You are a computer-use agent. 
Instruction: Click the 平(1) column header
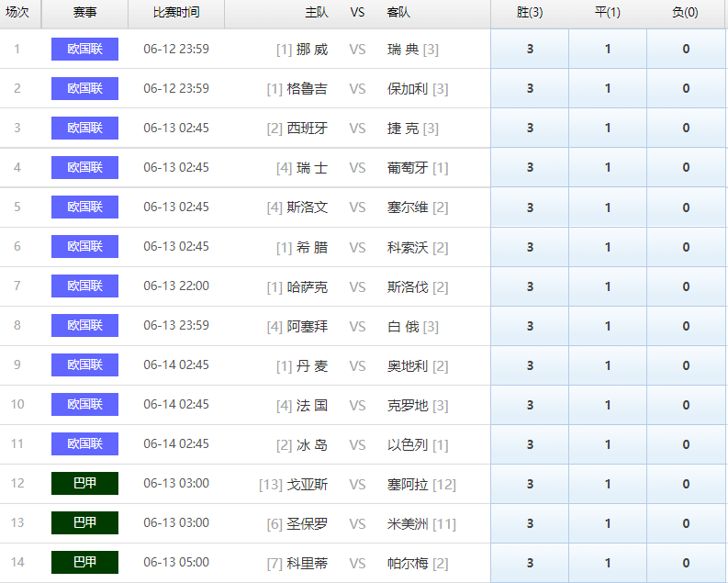tap(608, 12)
